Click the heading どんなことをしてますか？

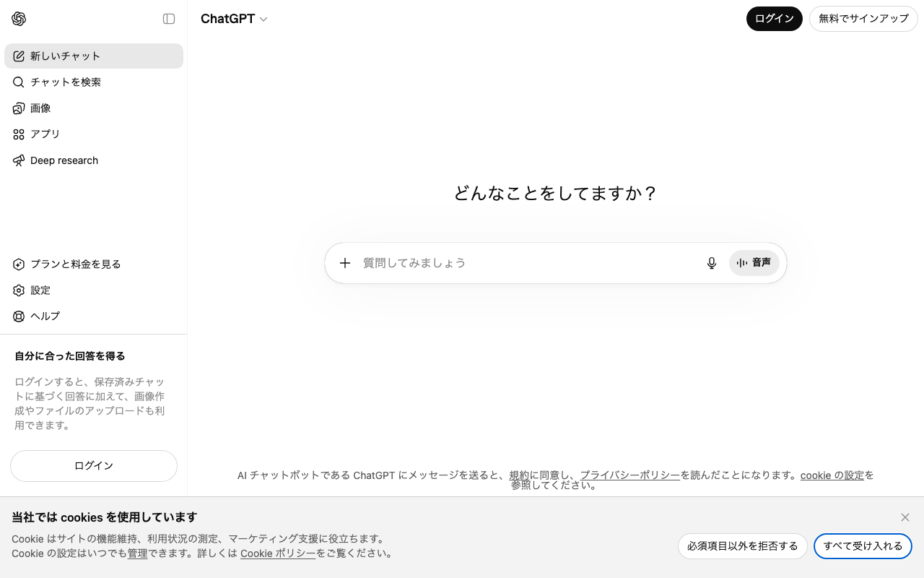click(x=556, y=194)
